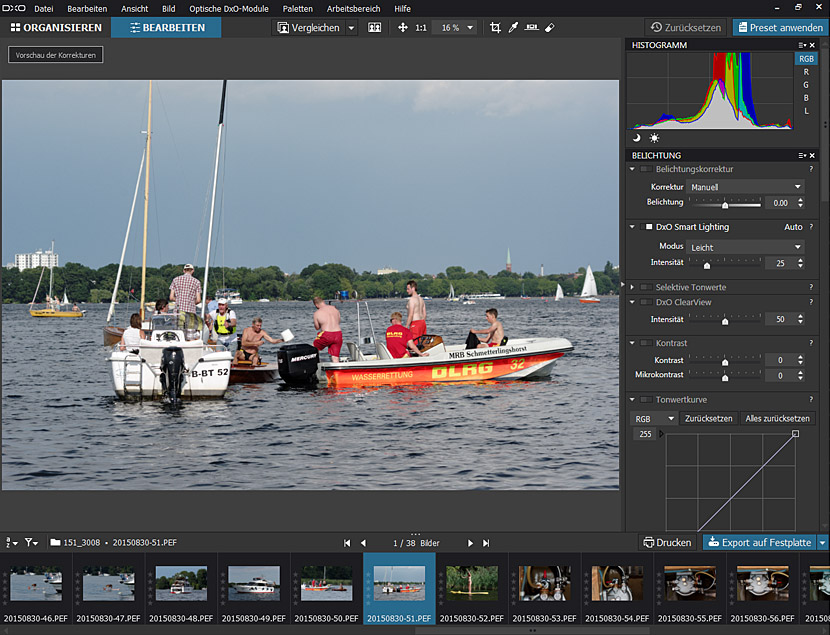Expand the Selektive Tonwerte section
The width and height of the screenshot is (830, 635).
(632, 287)
